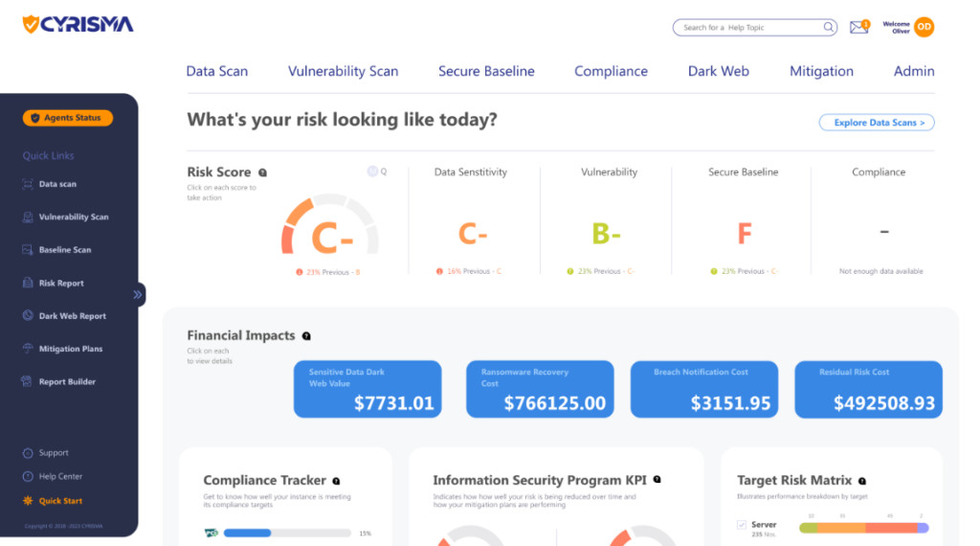
Task: Click the Compliance Tracker info icon
Action: [336, 481]
